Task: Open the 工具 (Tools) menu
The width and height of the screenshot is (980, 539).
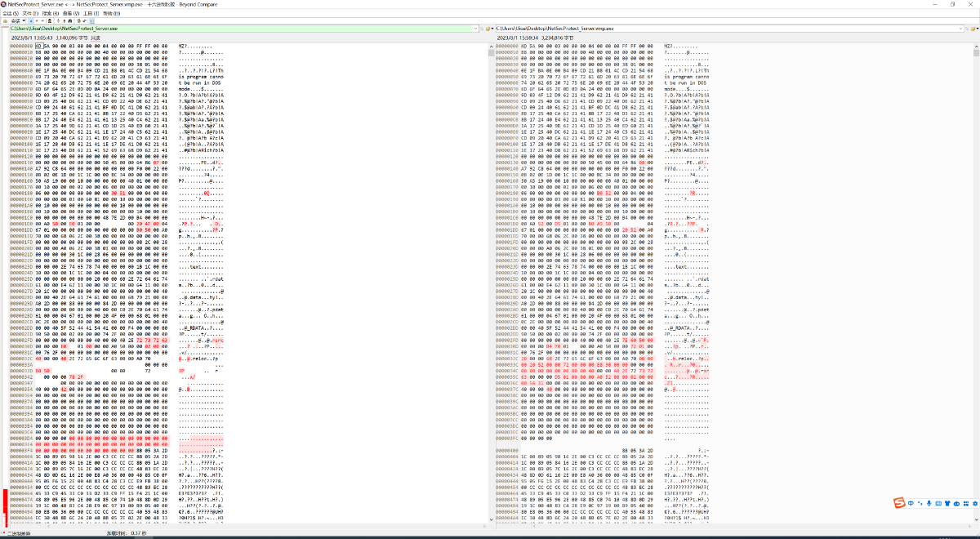Action: pos(91,14)
